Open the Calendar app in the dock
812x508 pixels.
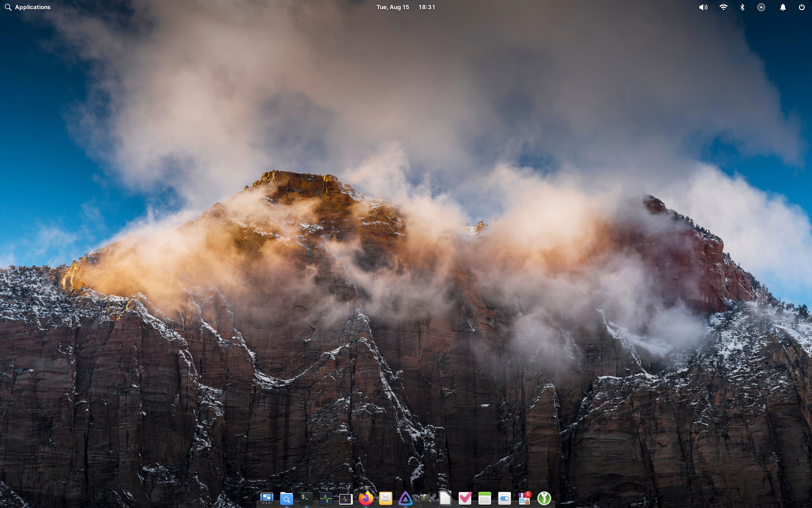(x=484, y=498)
